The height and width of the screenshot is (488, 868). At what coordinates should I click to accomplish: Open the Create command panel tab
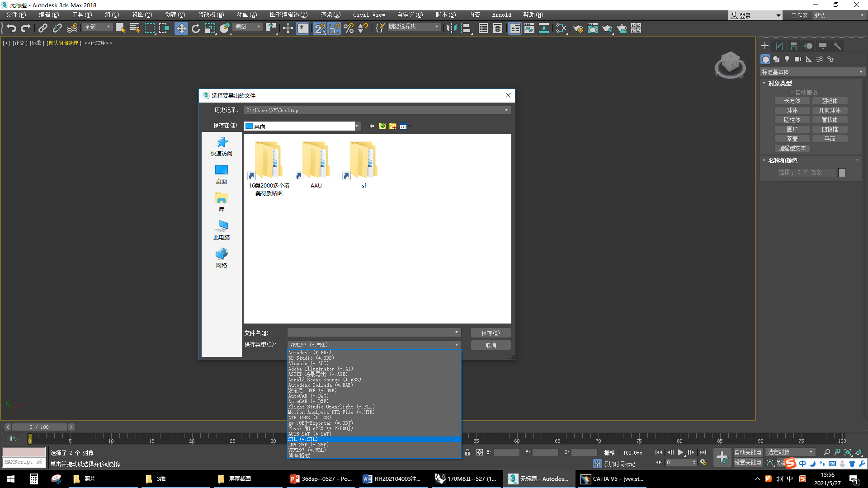pyautogui.click(x=765, y=46)
